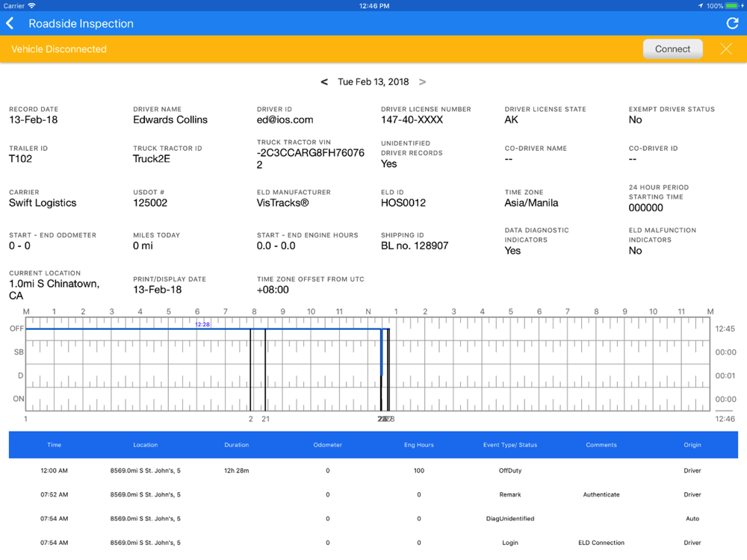Click driver ID ed@ios.com

point(285,120)
